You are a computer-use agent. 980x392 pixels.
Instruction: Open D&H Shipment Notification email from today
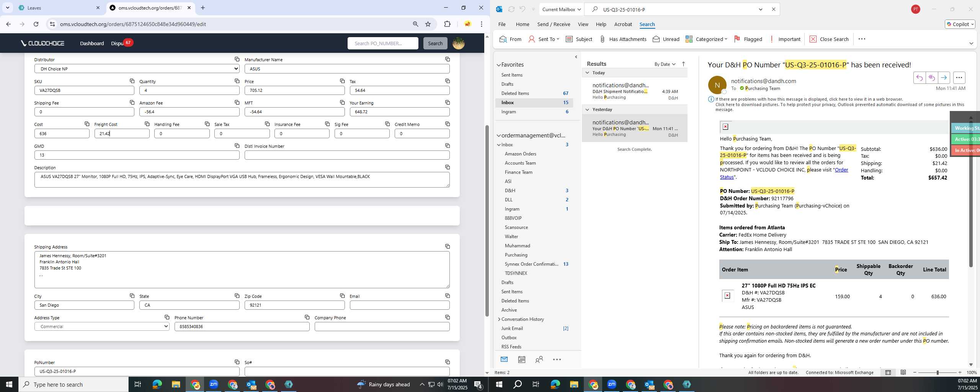click(x=635, y=91)
